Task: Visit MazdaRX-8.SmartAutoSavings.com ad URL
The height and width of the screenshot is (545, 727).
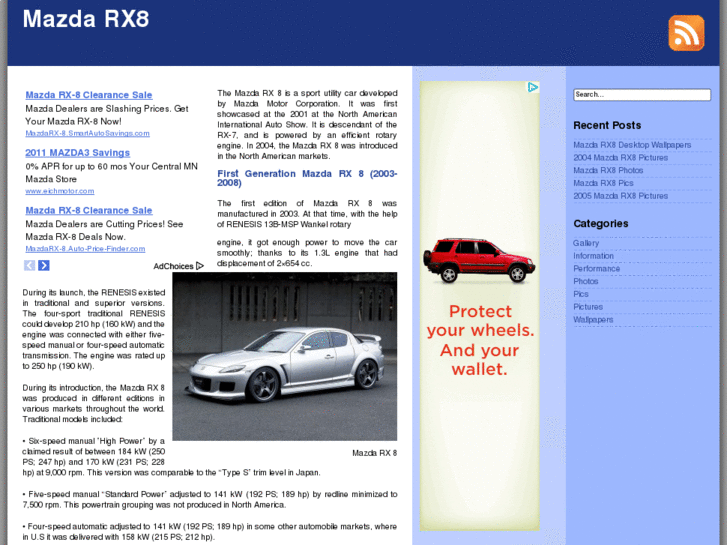Action: point(87,133)
